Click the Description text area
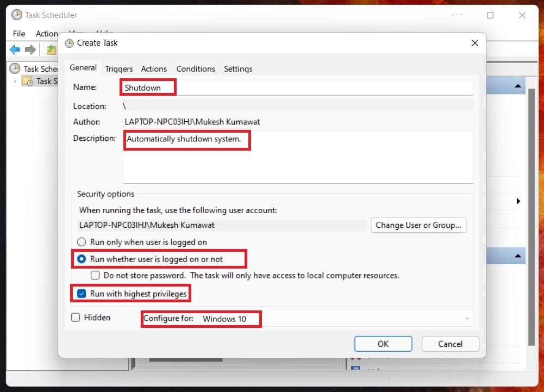Screen dimensions: 544x392 pos(298,157)
